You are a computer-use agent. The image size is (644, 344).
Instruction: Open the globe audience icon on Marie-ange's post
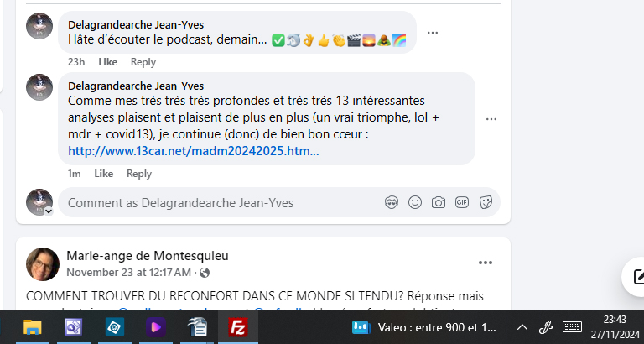[x=204, y=273]
